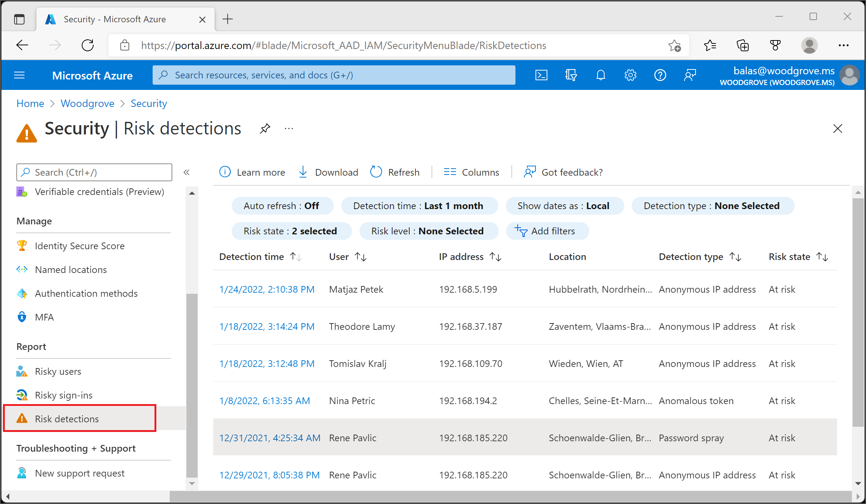Open the Detection type filter
The width and height of the screenshot is (866, 504).
[713, 206]
